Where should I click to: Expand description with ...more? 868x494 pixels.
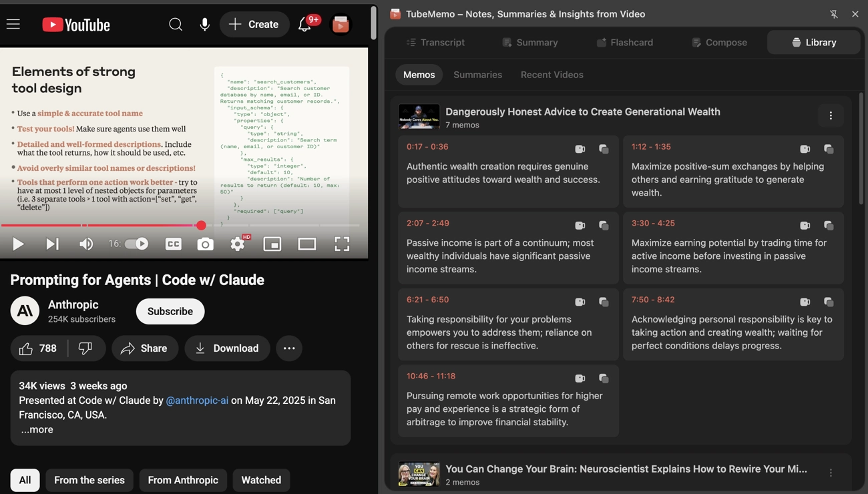pyautogui.click(x=37, y=430)
